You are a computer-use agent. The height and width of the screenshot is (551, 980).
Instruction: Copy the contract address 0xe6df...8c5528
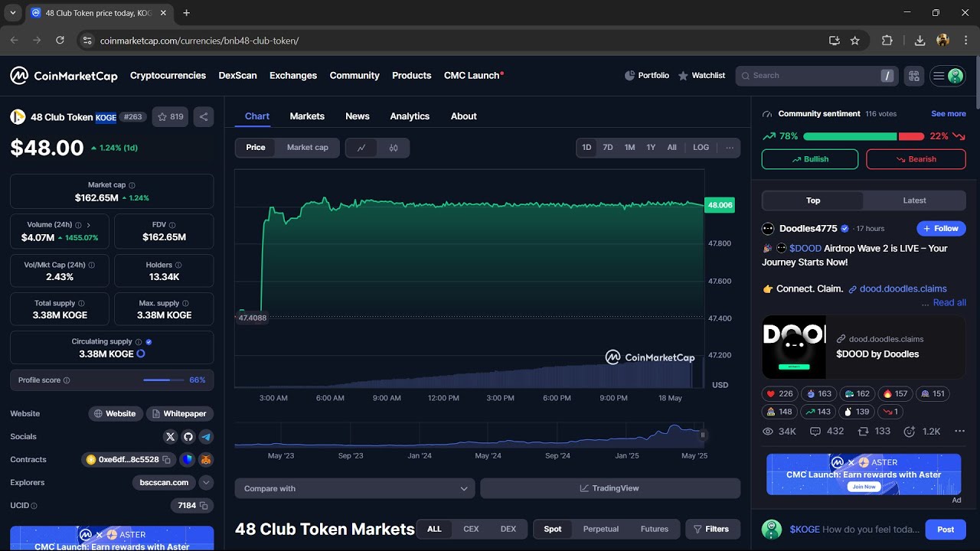coord(166,460)
